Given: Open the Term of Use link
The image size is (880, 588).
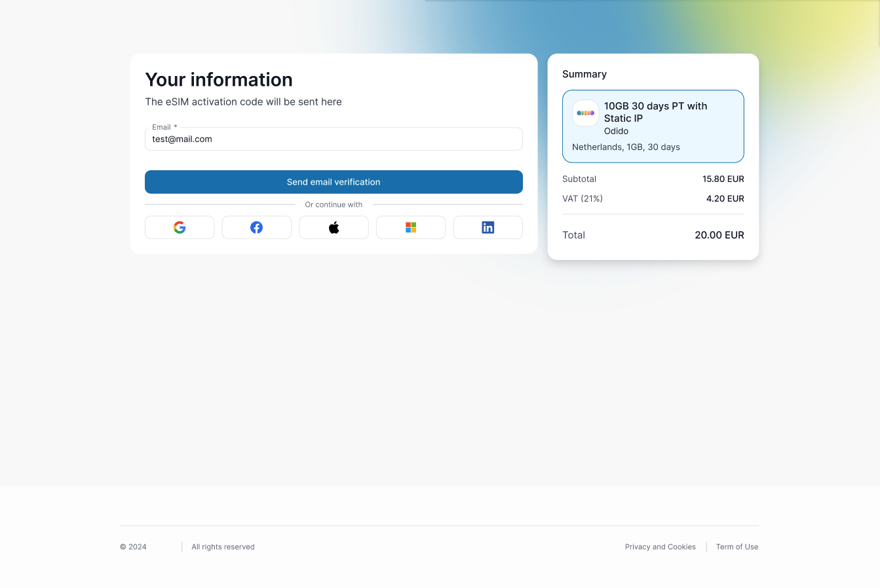Looking at the screenshot, I should tap(737, 547).
